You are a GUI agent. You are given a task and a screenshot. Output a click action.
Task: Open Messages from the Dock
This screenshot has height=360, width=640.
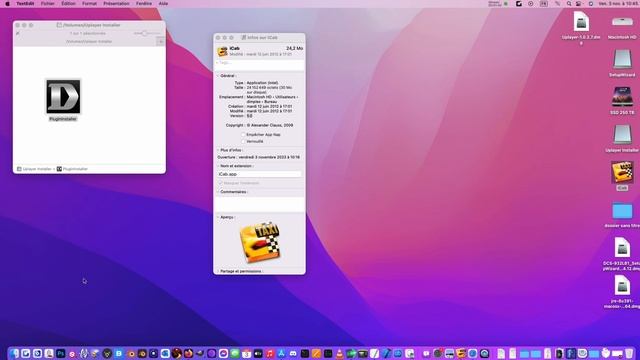tap(235, 353)
